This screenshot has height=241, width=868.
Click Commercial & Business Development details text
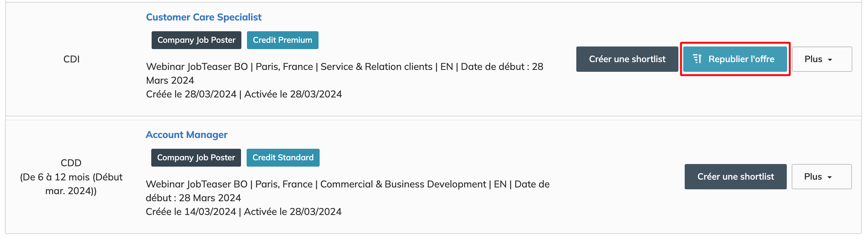pos(403,184)
